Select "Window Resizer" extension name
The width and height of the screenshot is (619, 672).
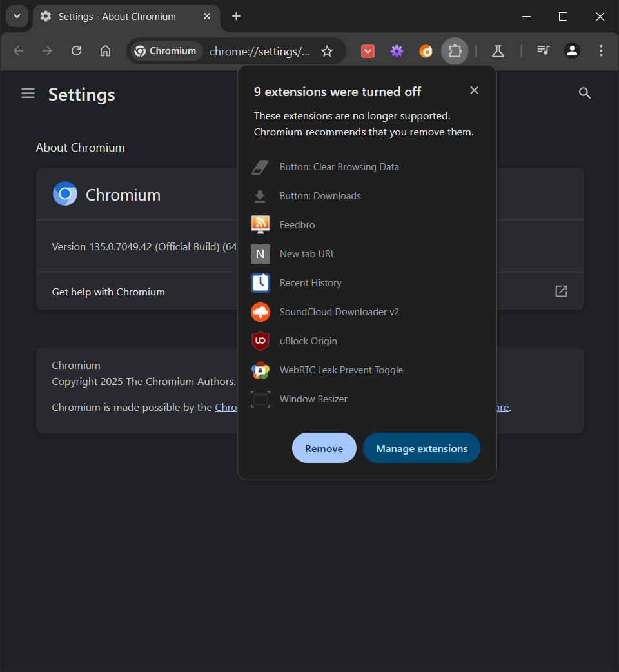313,399
